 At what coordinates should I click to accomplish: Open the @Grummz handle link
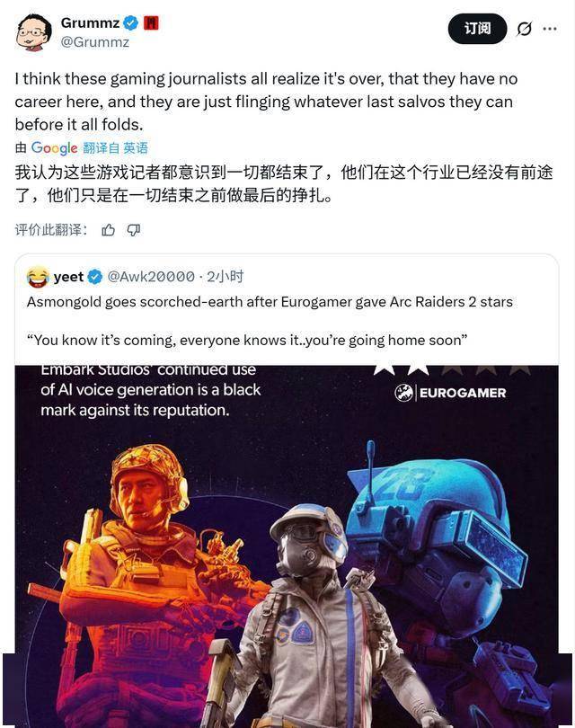coord(94,42)
